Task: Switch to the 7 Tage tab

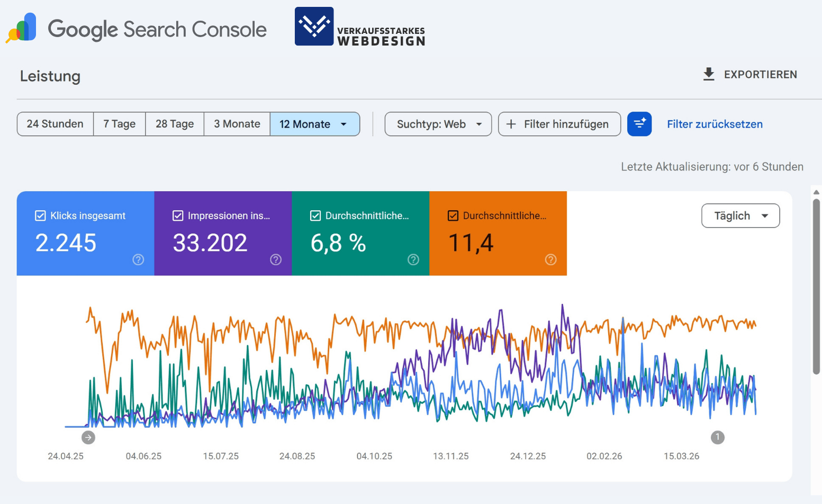Action: [x=119, y=124]
